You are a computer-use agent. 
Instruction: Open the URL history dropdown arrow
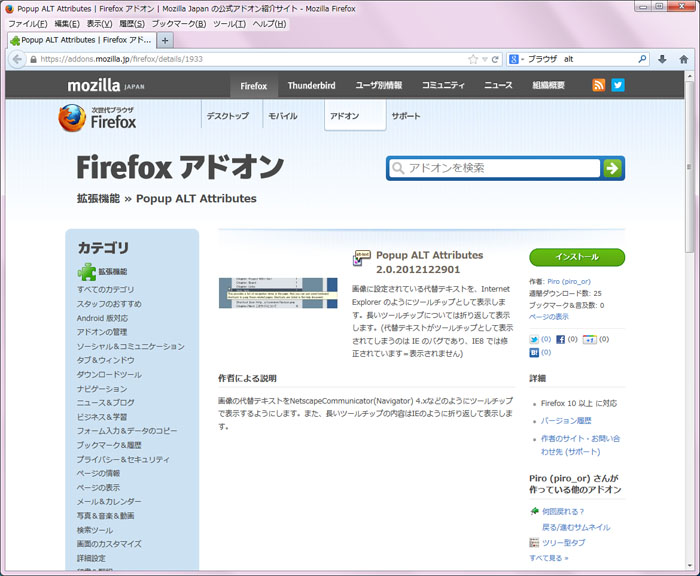[484, 59]
